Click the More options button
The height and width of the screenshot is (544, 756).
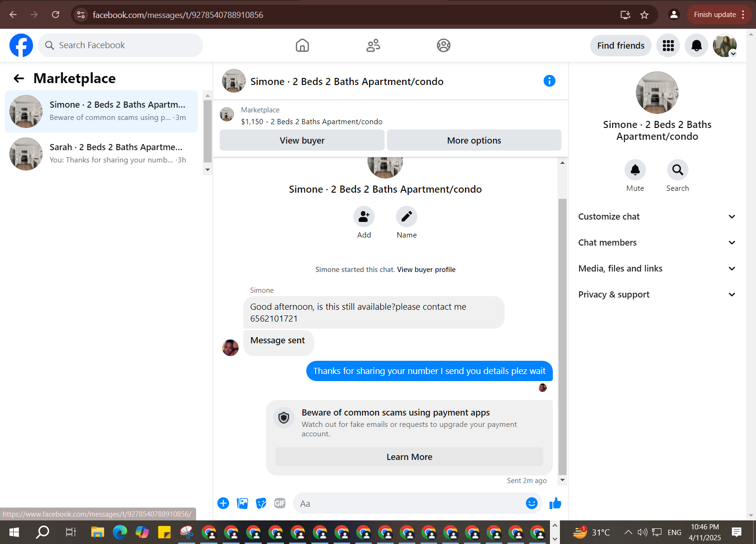coord(474,140)
